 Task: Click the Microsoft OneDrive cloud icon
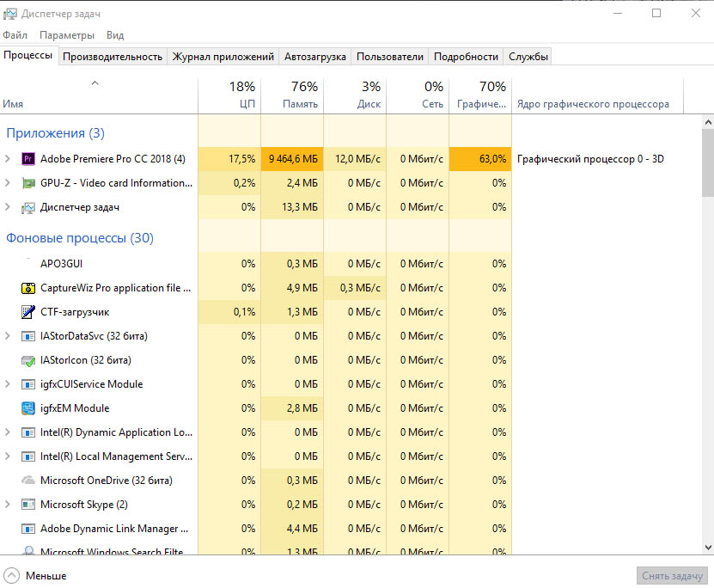tap(28, 480)
